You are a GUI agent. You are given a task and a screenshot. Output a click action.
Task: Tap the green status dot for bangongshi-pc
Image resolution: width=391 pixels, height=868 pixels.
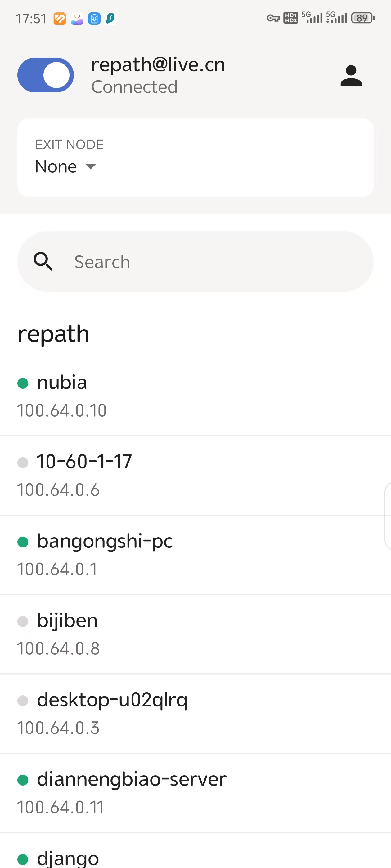point(23,542)
